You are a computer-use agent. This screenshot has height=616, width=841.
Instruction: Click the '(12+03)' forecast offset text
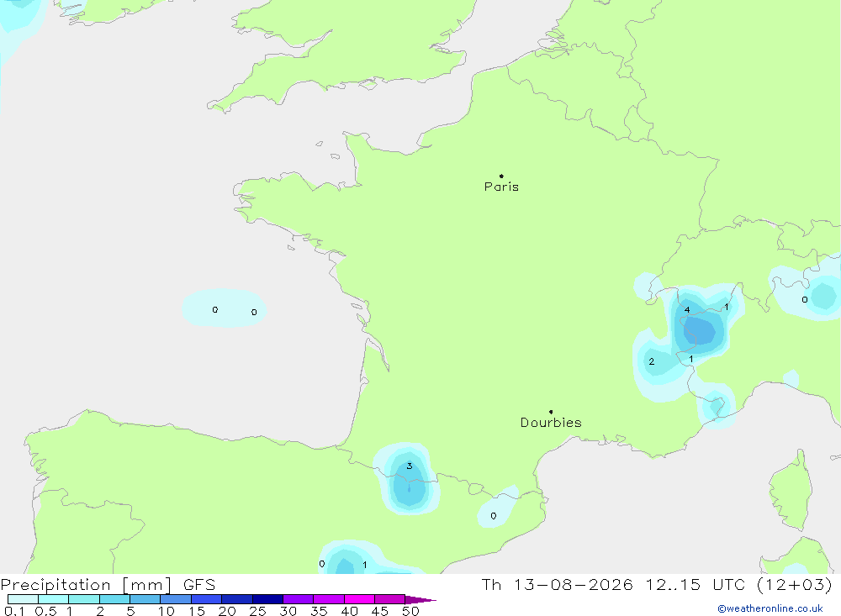795,584
